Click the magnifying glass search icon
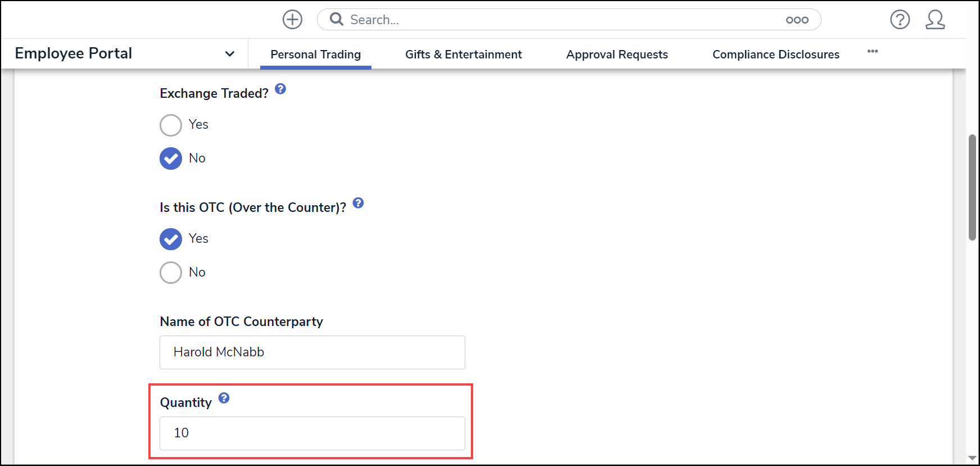This screenshot has height=466, width=980. tap(337, 20)
